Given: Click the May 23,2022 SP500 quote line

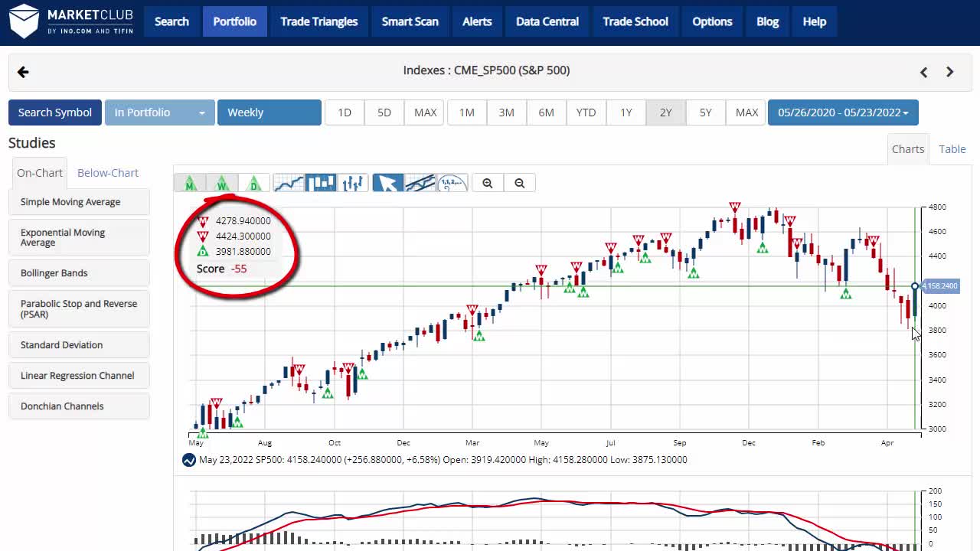Looking at the screenshot, I should (x=443, y=460).
